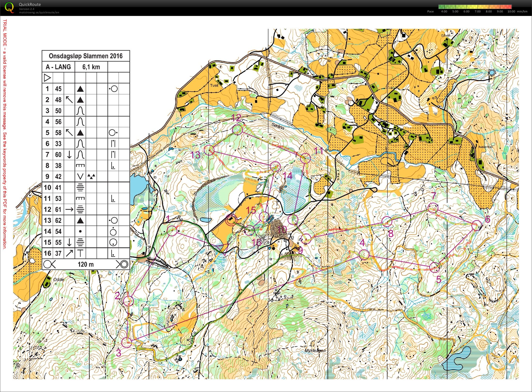This screenshot has width=532, height=392.
Task: Click control circle 5 on the map
Action: (435, 267)
